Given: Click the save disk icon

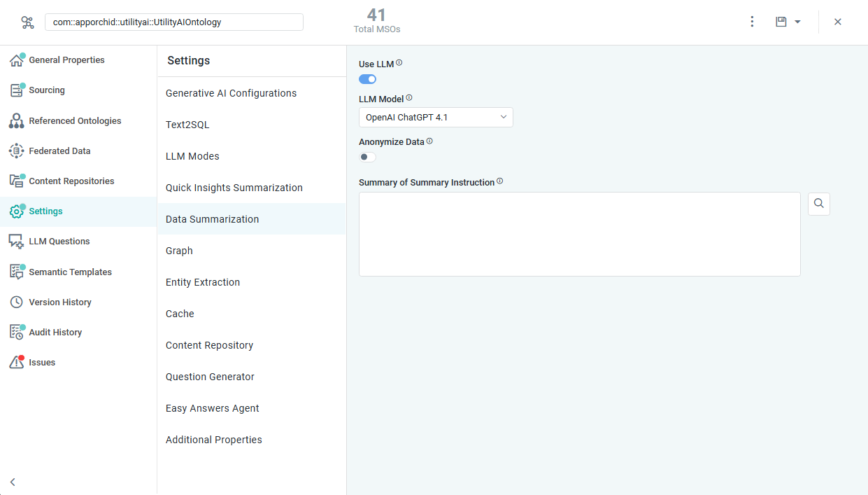Looking at the screenshot, I should 781,22.
